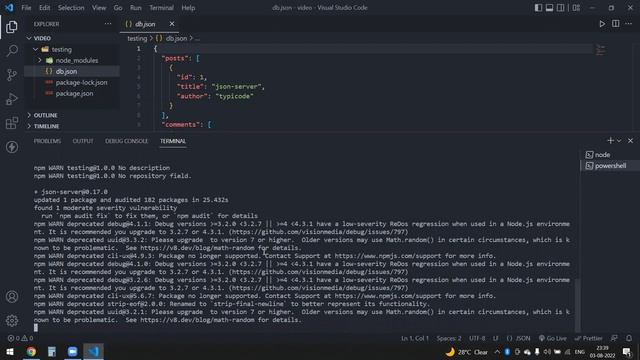Open Windows Start menu
Screen dimensions: 640x360
pos(10,351)
